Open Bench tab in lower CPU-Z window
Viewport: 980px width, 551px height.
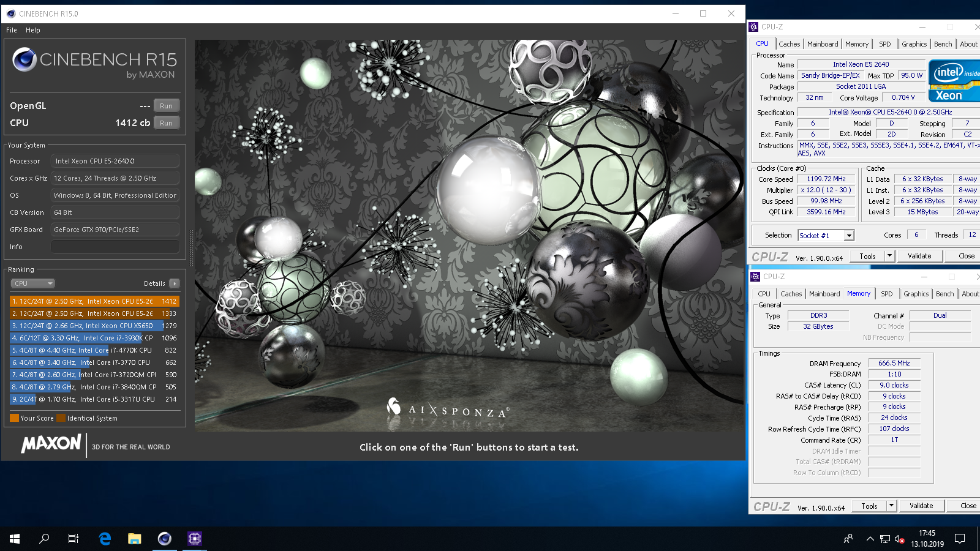tap(945, 294)
